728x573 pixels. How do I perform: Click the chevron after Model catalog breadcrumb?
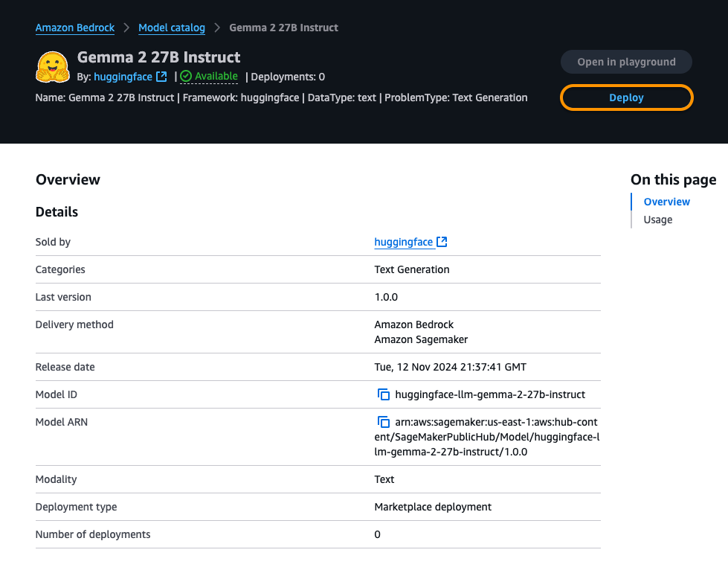pos(217,28)
